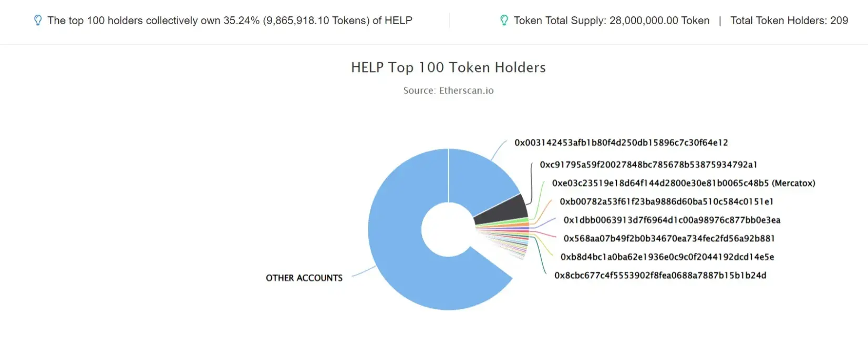The image size is (868, 354).
Task: Click the blue lightbulb icon beside top holders text
Action: click(x=37, y=21)
